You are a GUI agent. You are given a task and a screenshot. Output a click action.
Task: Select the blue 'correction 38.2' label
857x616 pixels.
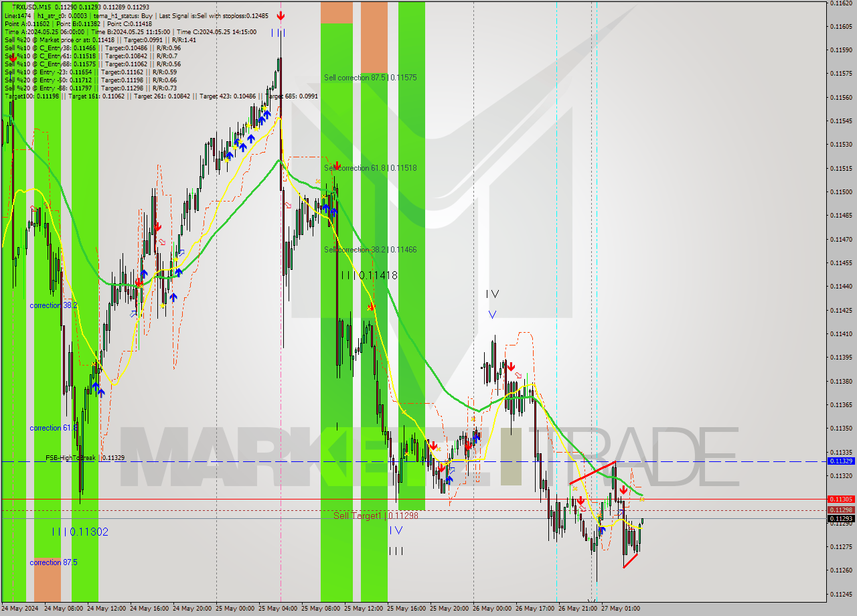click(x=54, y=305)
